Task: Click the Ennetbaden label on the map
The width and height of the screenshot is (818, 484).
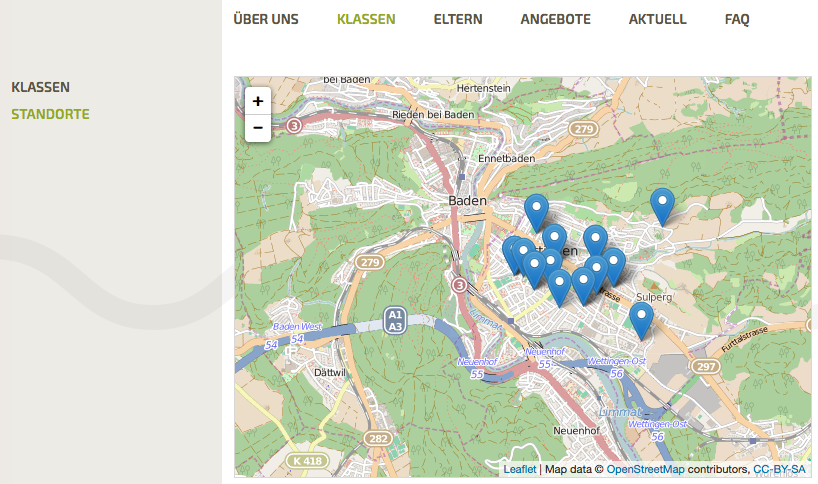Action: point(507,159)
